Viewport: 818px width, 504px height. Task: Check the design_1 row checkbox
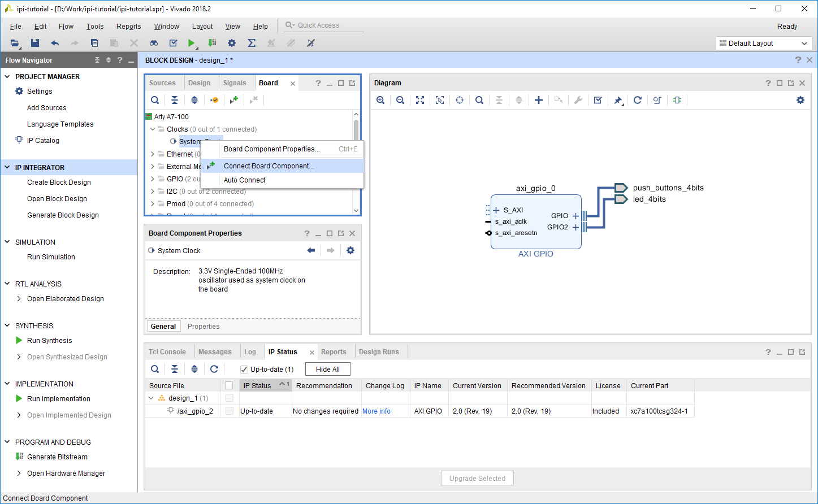[229, 398]
